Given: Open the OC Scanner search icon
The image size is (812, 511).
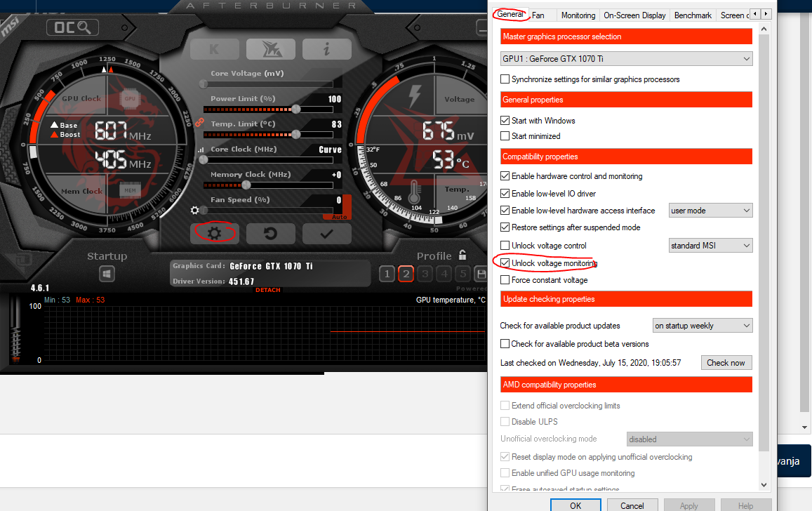Looking at the screenshot, I should pyautogui.click(x=72, y=27).
